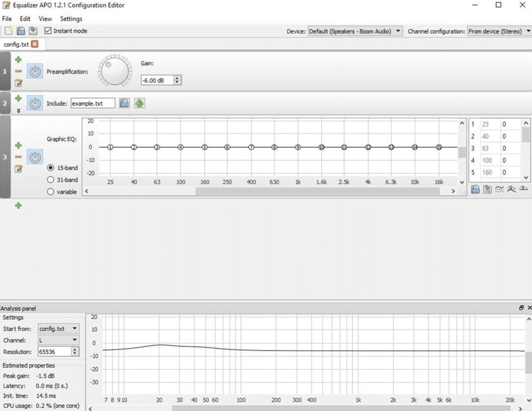Open the Settings menu
Viewport: 532px width, 411px height.
coord(71,19)
